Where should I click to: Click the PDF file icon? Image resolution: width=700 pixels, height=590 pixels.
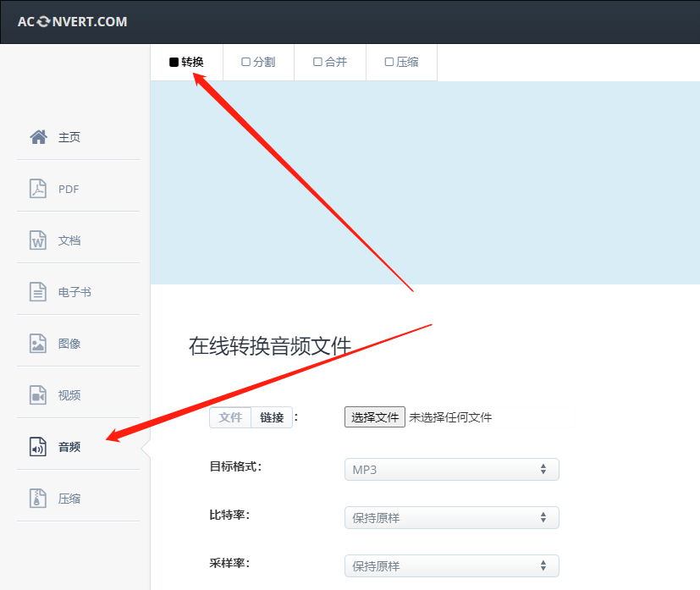coord(38,189)
